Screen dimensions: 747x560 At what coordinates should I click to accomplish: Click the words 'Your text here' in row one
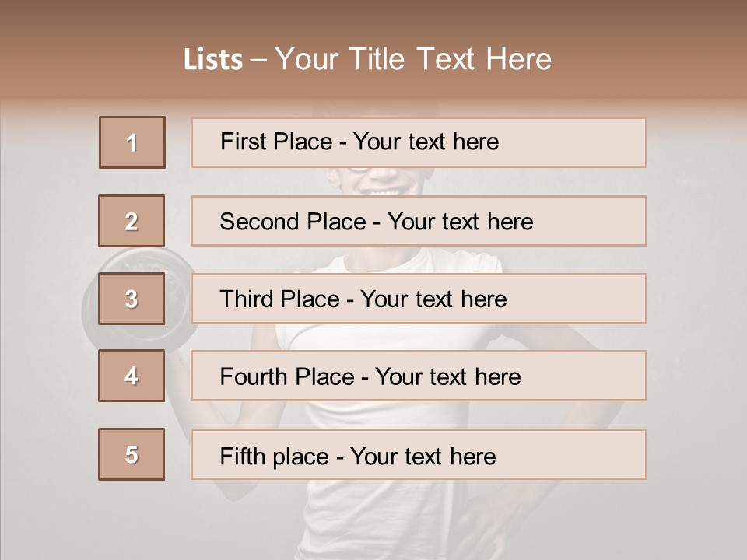426,142
